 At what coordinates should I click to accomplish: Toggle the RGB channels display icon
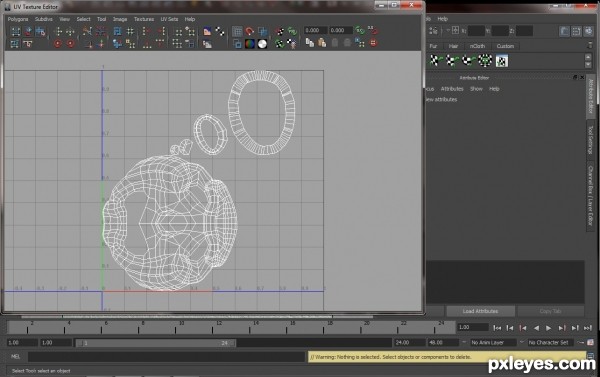pos(249,44)
